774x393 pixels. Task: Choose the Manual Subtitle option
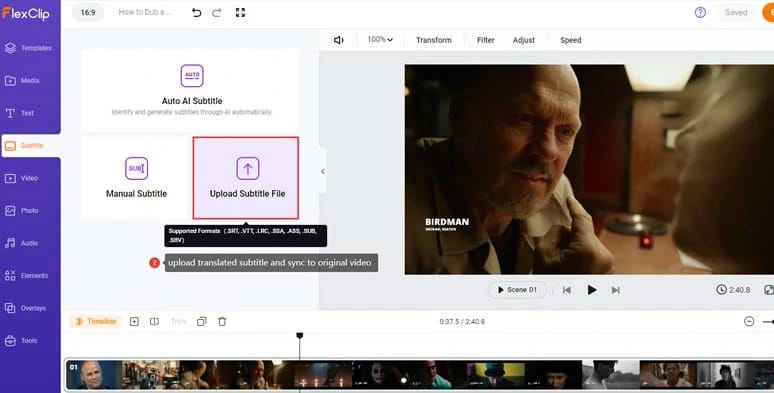(x=136, y=178)
